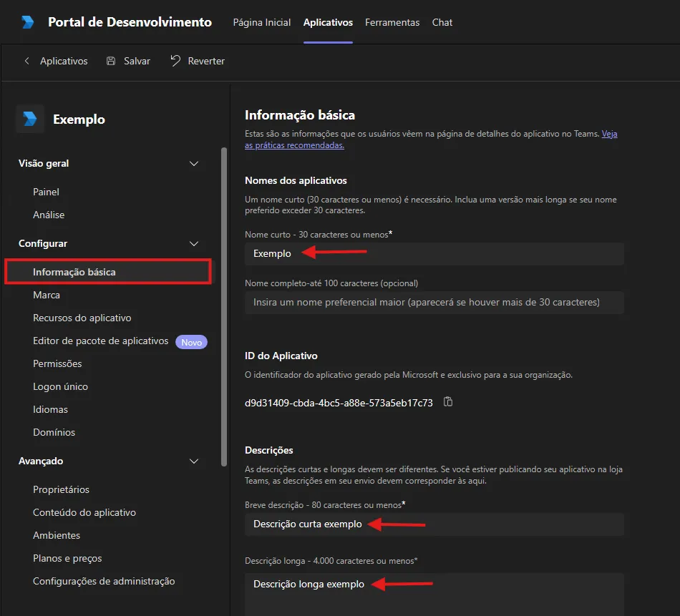Viewport: 680px width, 616px height.
Task: Click the back arrow beside Aplicativos
Action: [27, 61]
